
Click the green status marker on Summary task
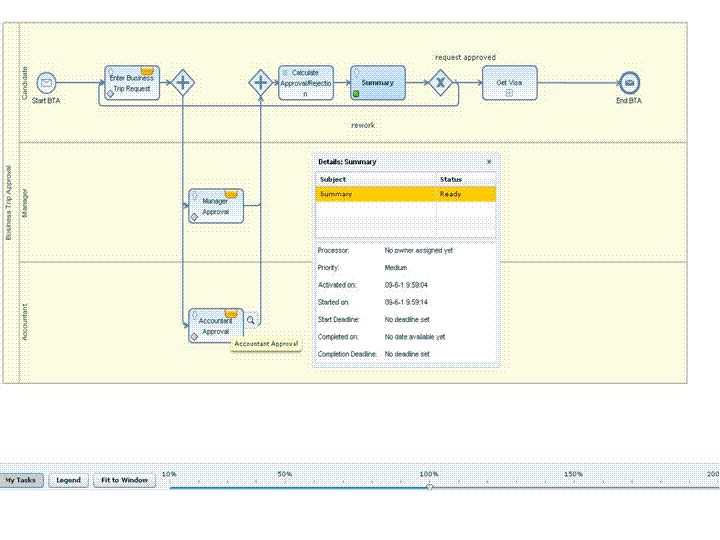coord(356,93)
